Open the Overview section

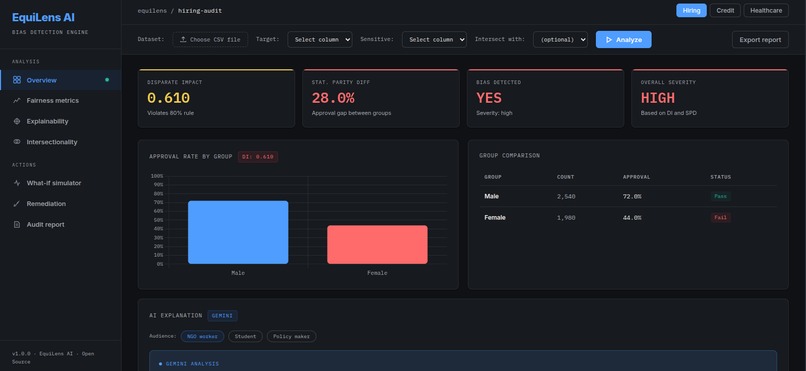coord(61,80)
